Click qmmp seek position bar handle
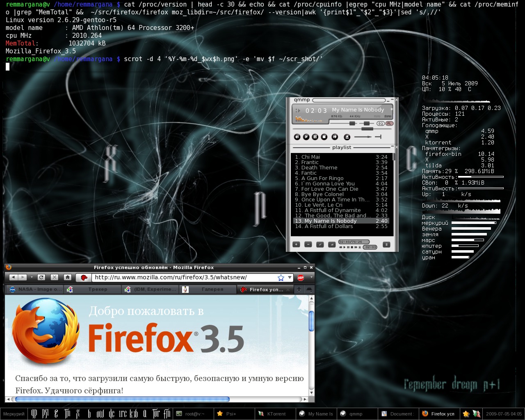525x420 pixels. coord(367,129)
